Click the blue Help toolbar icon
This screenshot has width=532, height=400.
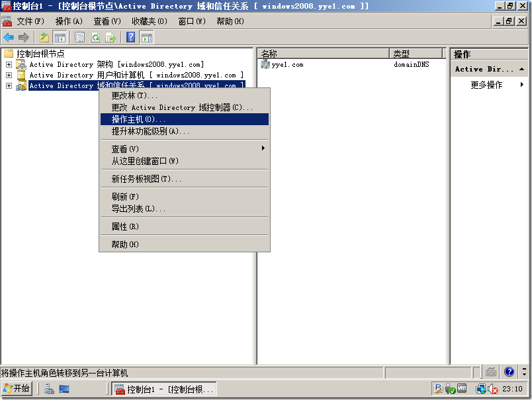point(130,37)
